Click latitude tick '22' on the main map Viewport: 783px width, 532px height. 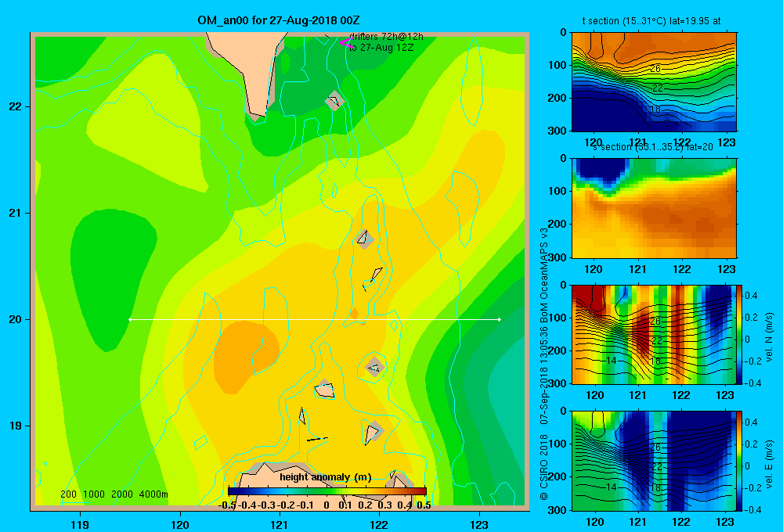tap(16, 106)
